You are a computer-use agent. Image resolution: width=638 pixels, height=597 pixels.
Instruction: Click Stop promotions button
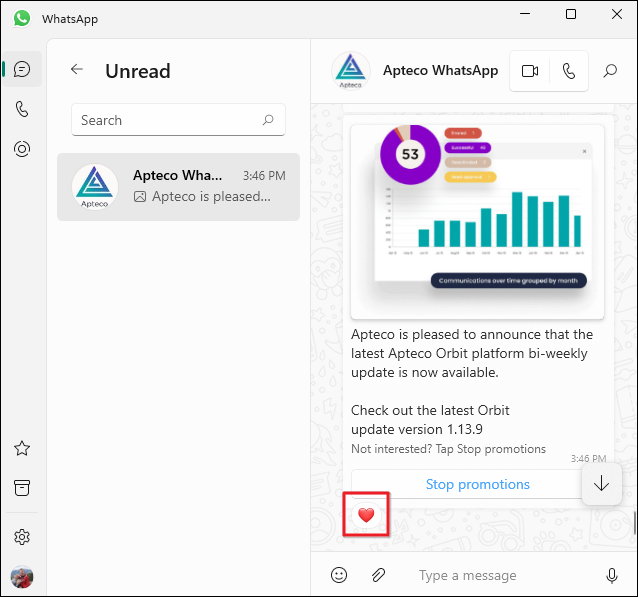(477, 484)
